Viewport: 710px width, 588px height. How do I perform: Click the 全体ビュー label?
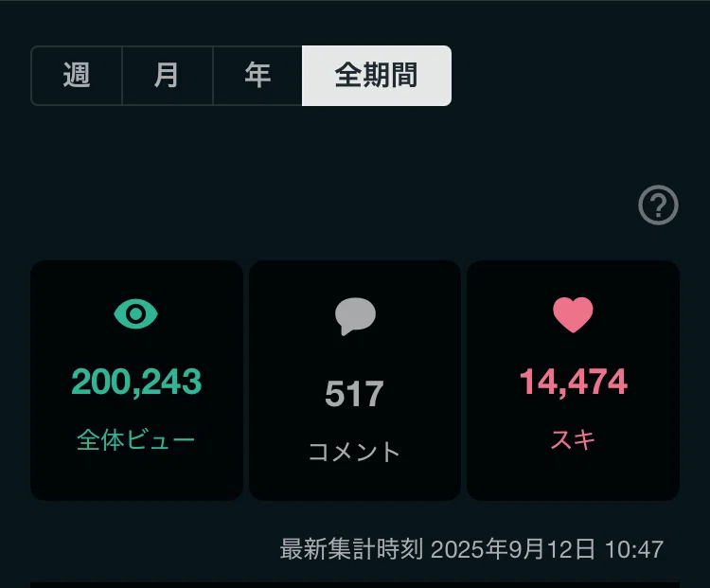(x=135, y=440)
